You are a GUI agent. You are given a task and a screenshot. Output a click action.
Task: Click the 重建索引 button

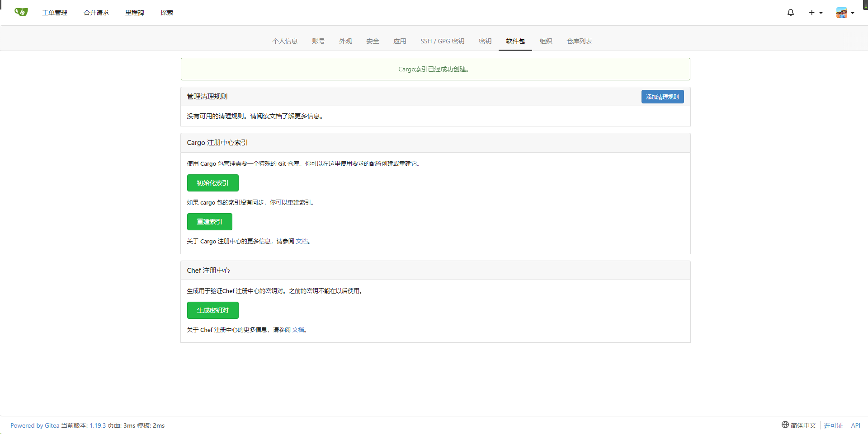(209, 222)
